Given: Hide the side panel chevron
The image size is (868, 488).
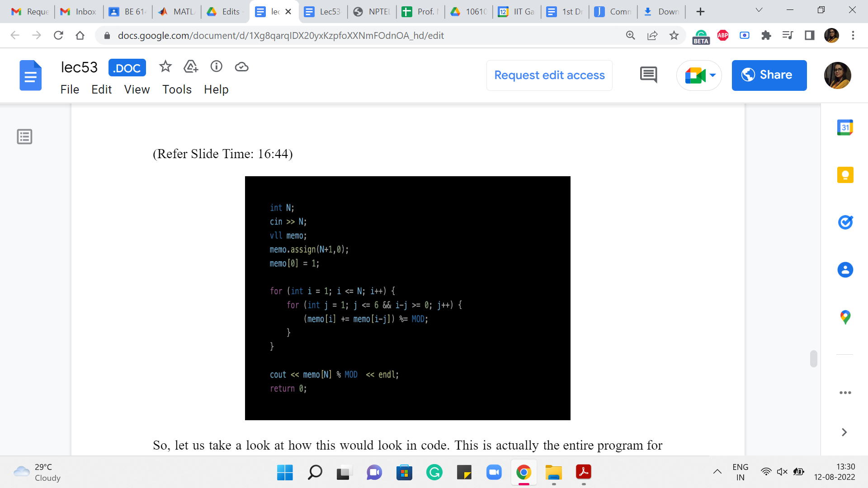Looking at the screenshot, I should (844, 432).
